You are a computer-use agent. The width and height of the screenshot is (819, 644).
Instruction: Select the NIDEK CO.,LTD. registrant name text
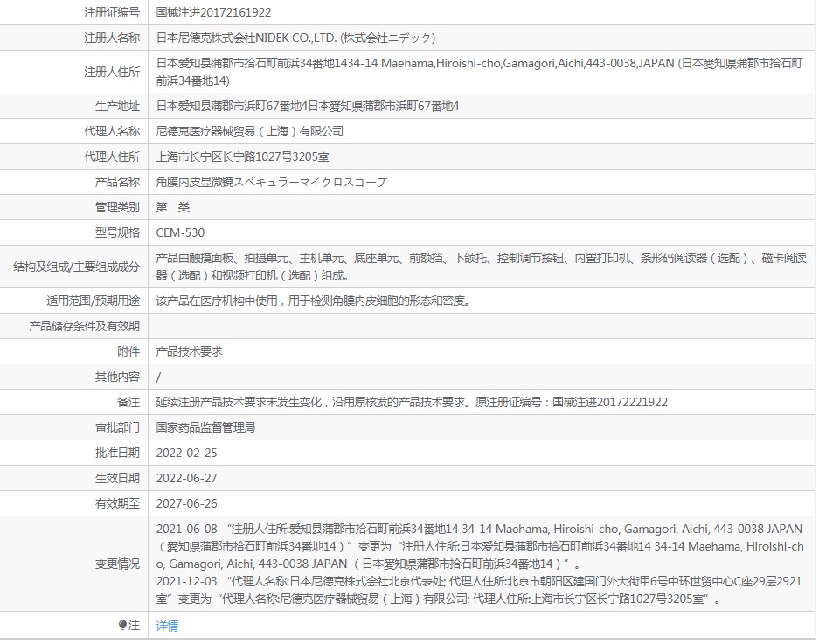tap(295, 38)
